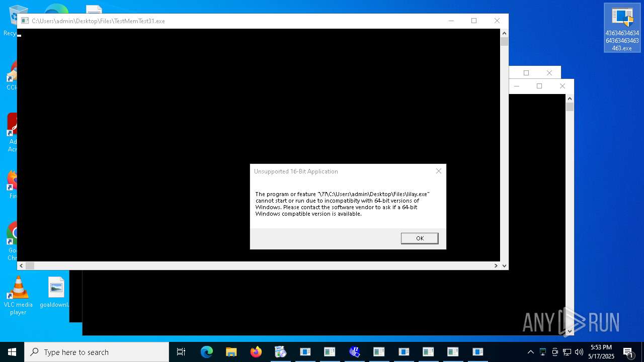The image size is (644, 362).
Task: Click the down arrow of TestMemTest31 vertical scrollbar
Action: (504, 265)
